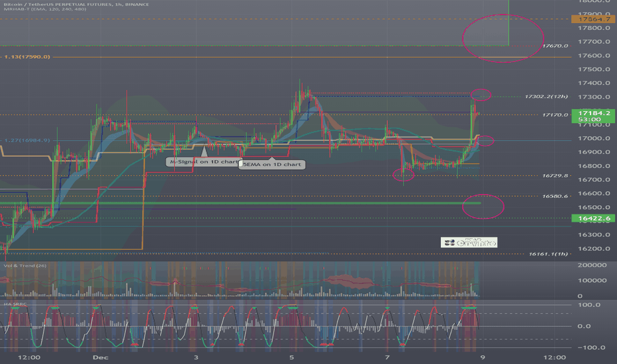Click the 100000 tick on the volume axis
This screenshot has height=364, width=617.
[x=592, y=281]
